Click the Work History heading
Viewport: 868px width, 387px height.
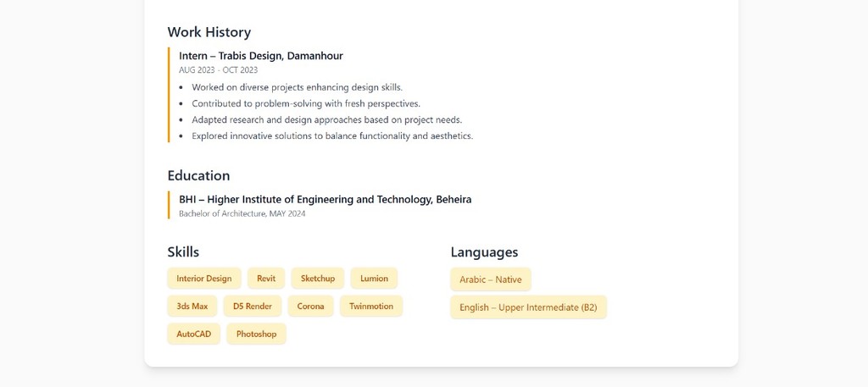[209, 32]
